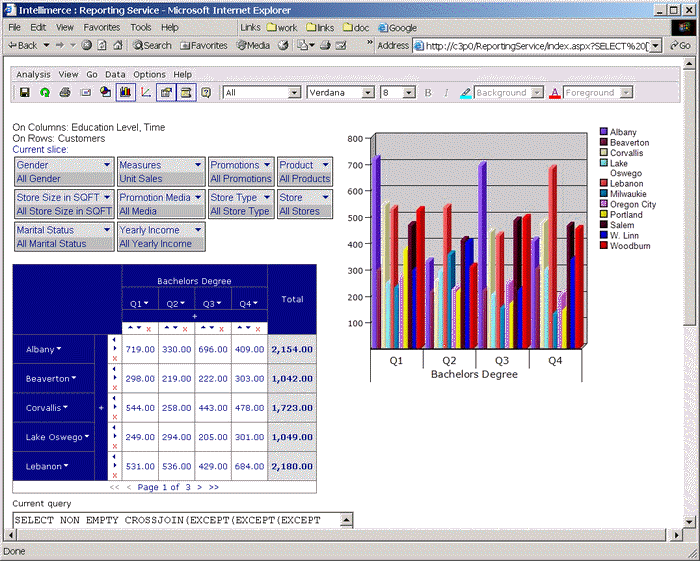Open the Product slice dropdown
The image size is (700, 561).
click(x=326, y=165)
